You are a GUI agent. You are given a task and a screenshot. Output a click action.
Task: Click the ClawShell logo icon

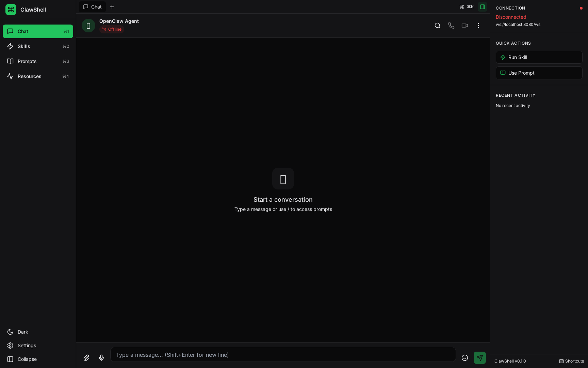click(x=11, y=10)
